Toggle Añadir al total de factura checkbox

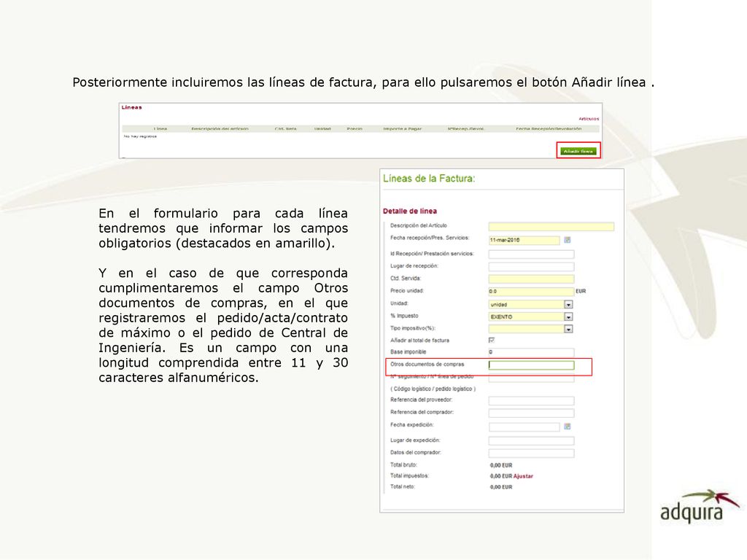pyautogui.click(x=492, y=341)
